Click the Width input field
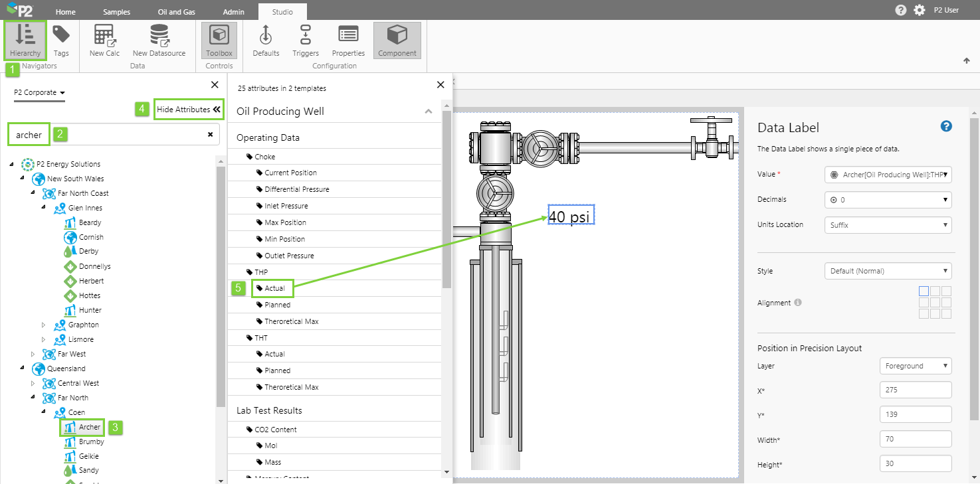 click(915, 439)
